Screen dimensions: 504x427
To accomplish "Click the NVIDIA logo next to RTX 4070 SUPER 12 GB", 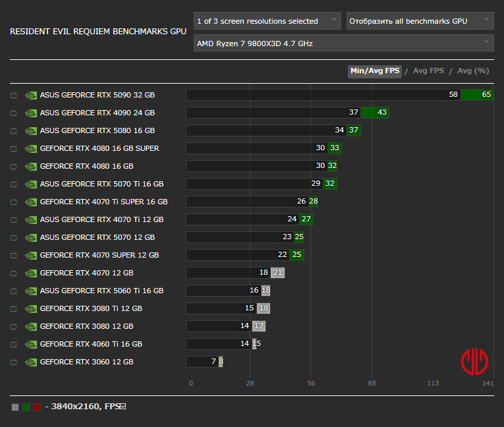I will pos(31,255).
